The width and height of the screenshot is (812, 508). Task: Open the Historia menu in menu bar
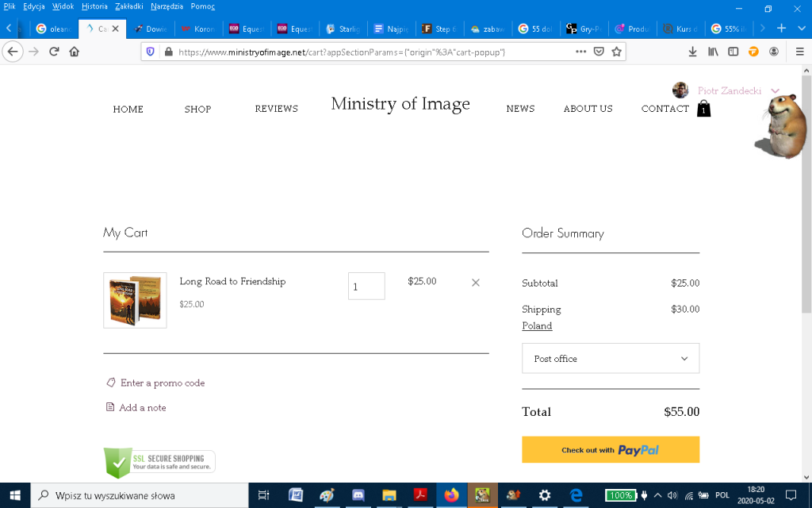coord(94,6)
